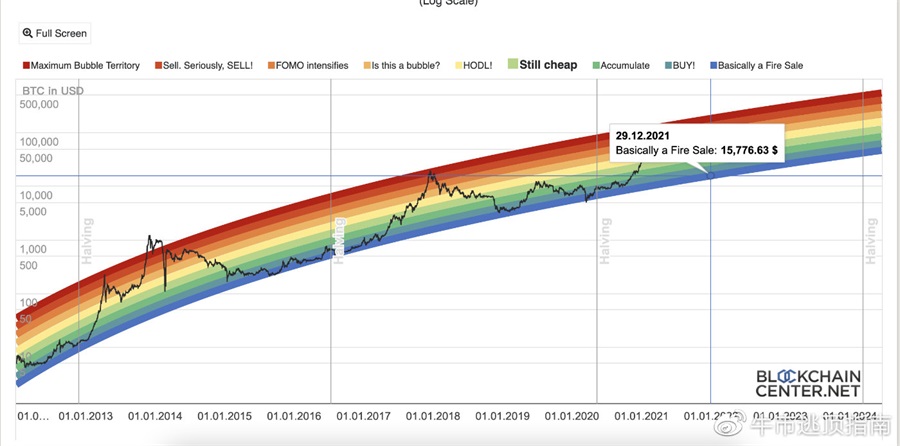900x446 pixels.
Task: Click the 01.01.2018 x-axis date label
Action: (x=433, y=415)
